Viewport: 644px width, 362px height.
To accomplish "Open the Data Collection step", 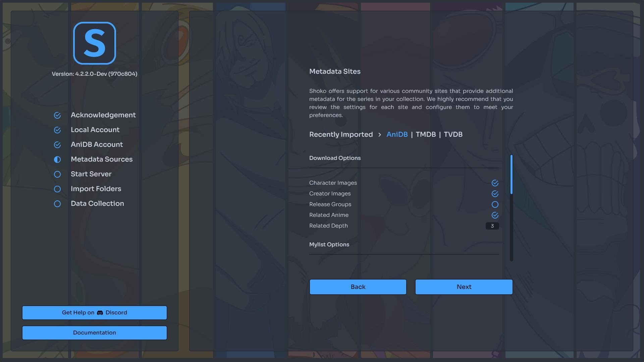I will coord(97,203).
